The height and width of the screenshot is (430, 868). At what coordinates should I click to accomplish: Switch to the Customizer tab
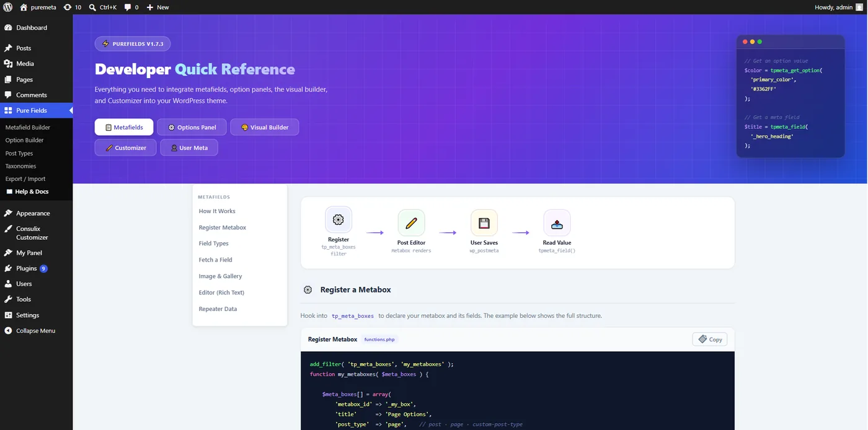[x=125, y=147]
